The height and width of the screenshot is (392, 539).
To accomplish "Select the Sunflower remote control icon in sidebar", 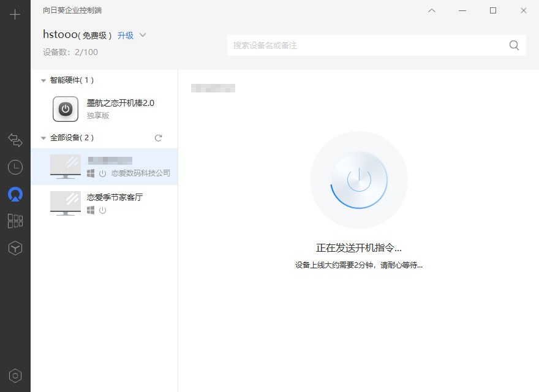I will click(15, 194).
